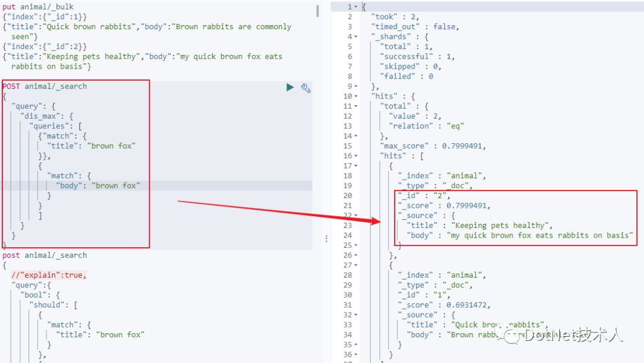The image size is (644, 363).
Task: Fold the "total" object at line 11
Action: (356, 106)
